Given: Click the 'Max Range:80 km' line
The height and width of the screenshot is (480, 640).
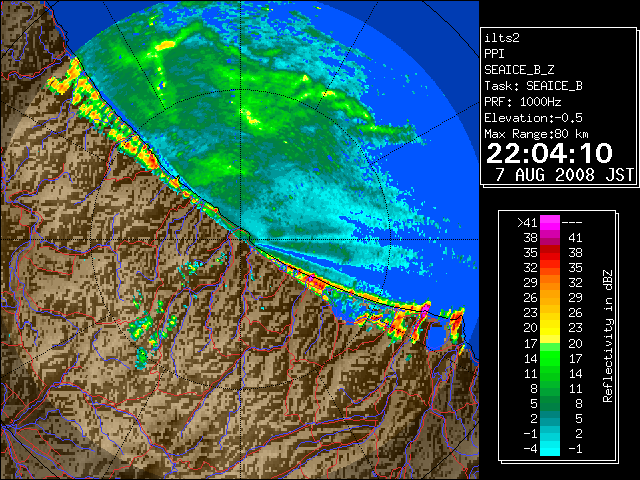Looking at the screenshot, I should pyautogui.click(x=537, y=134).
